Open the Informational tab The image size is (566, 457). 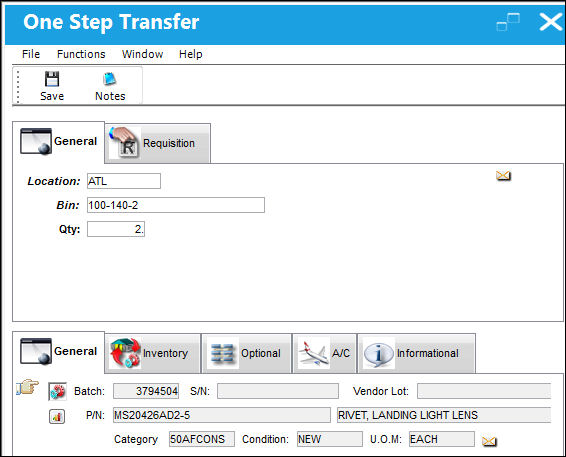pyautogui.click(x=416, y=353)
